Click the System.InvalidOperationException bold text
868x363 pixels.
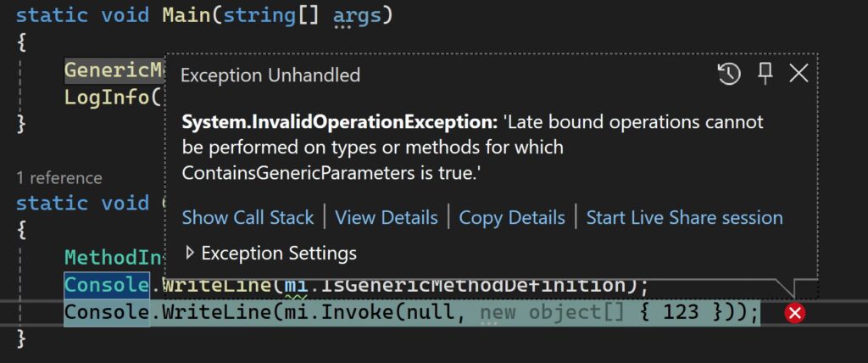[340, 122]
